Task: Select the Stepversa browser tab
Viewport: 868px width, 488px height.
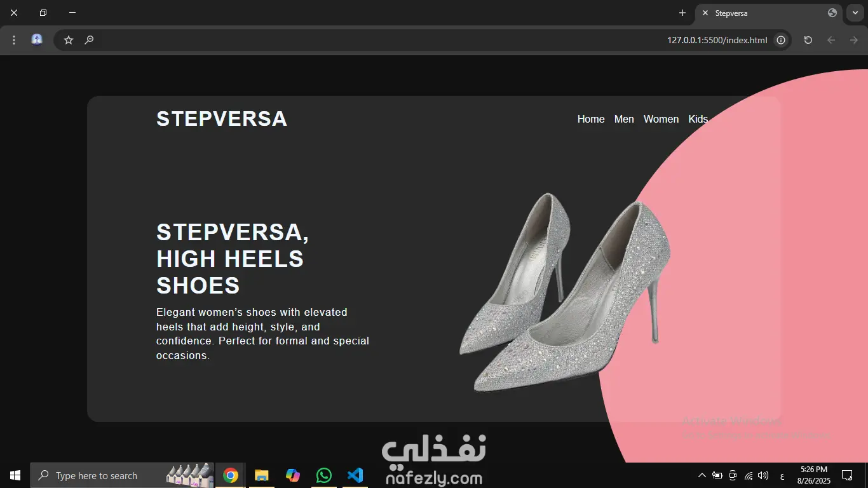Action: (x=769, y=13)
